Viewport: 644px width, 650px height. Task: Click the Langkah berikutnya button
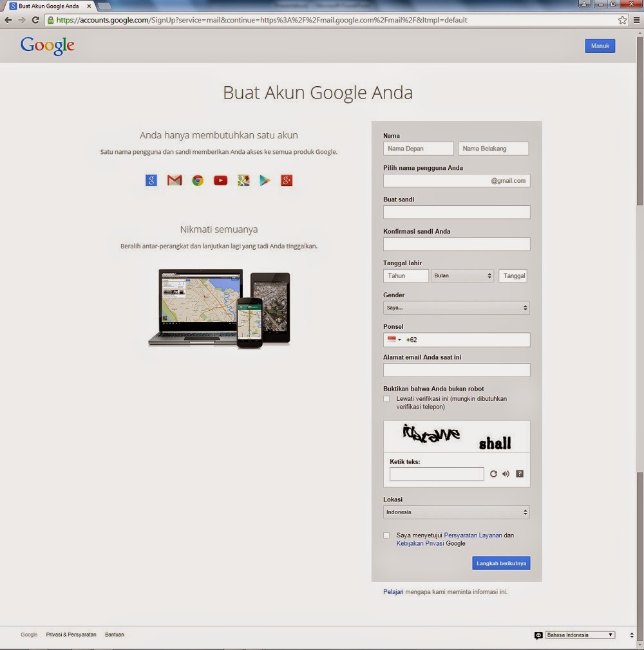click(x=501, y=563)
